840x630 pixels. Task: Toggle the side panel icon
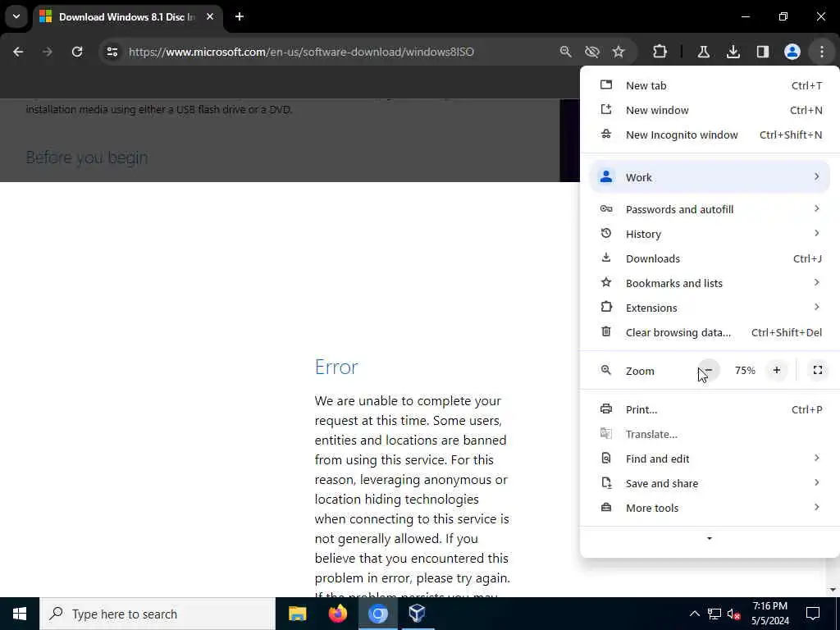click(x=763, y=52)
